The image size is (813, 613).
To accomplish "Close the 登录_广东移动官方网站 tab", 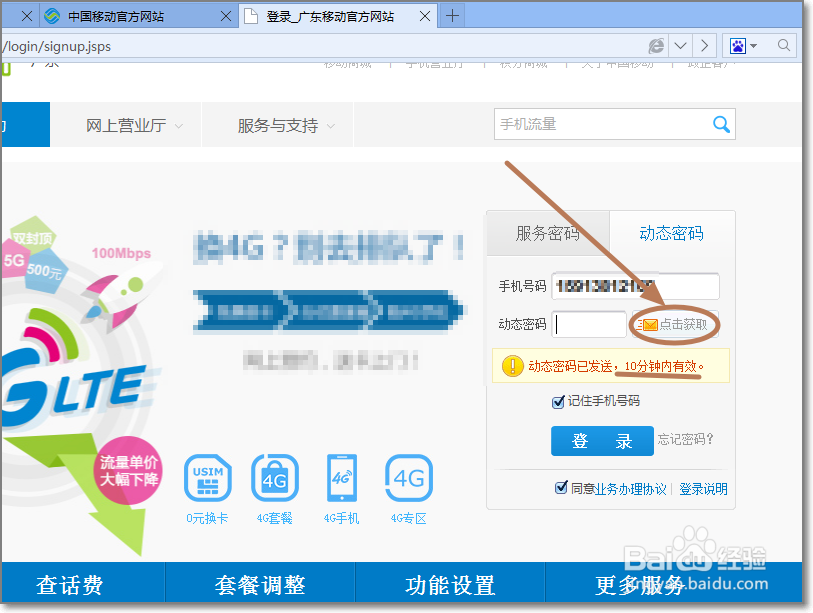I will pos(425,17).
